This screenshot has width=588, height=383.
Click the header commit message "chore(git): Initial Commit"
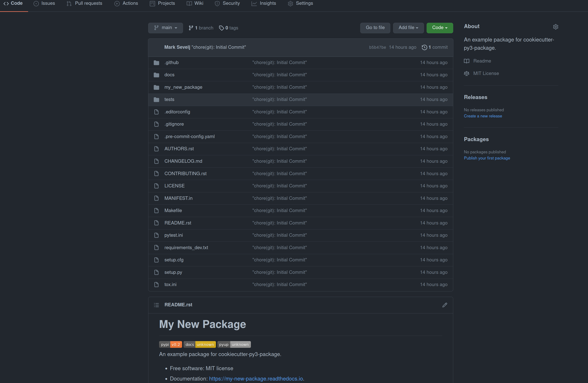point(219,47)
